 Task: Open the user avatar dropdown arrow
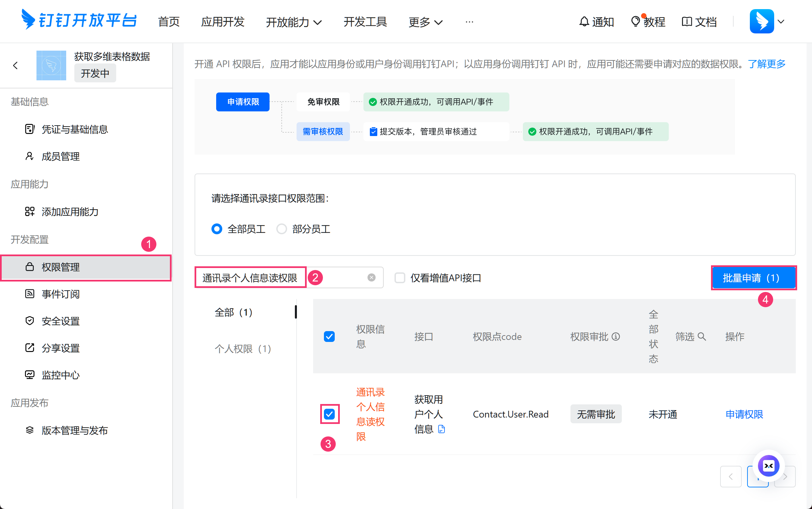click(781, 22)
